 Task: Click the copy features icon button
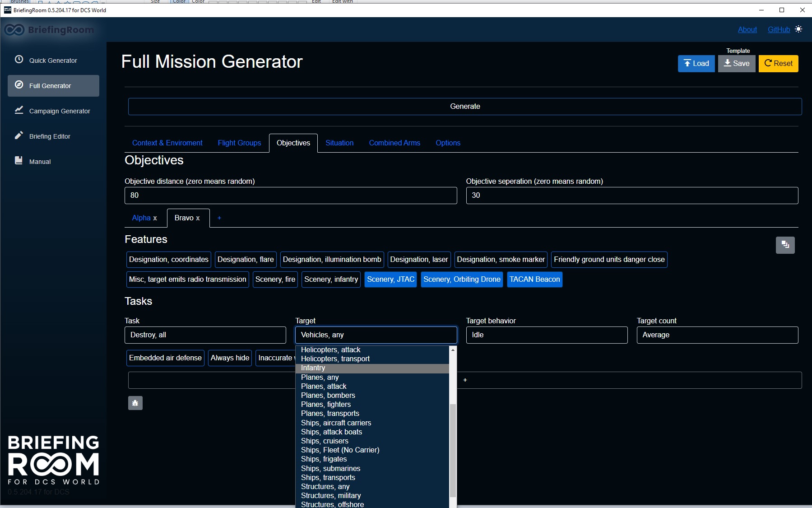pyautogui.click(x=785, y=245)
